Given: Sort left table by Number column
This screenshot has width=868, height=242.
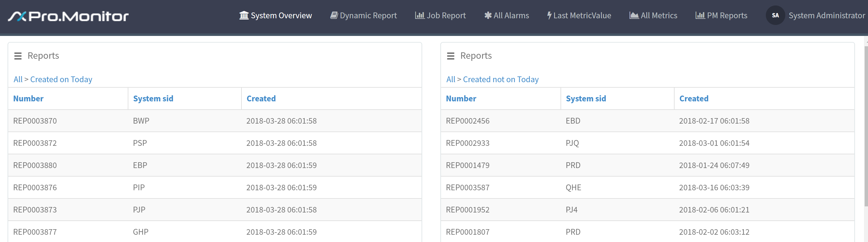Looking at the screenshot, I should [x=28, y=98].
